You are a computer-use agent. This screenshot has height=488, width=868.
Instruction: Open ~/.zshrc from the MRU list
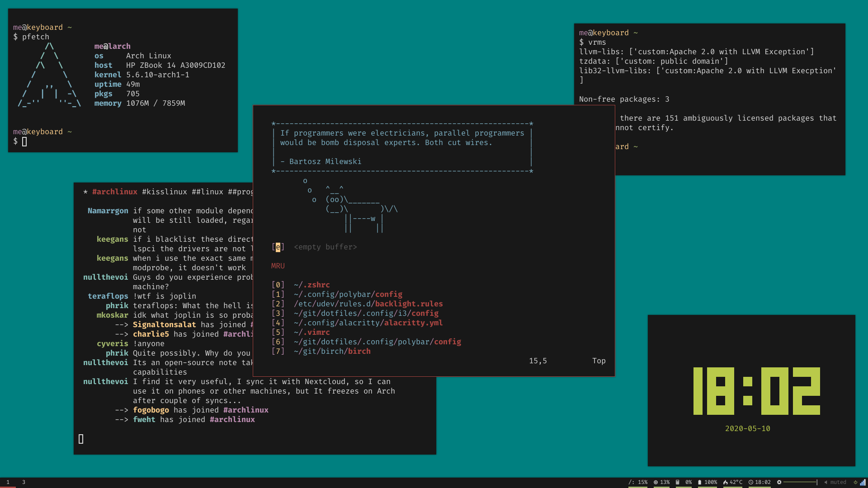pyautogui.click(x=311, y=285)
